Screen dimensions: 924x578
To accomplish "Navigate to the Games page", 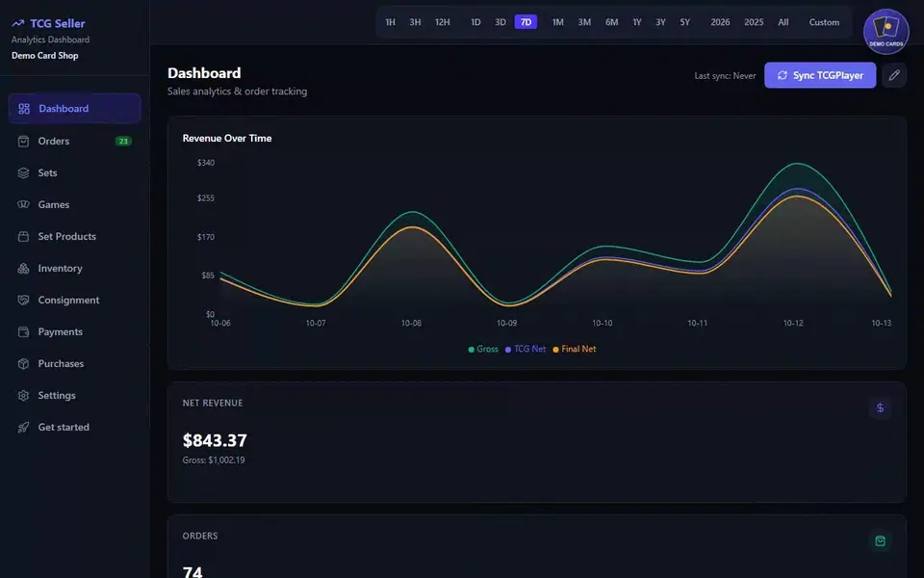I will (x=74, y=204).
